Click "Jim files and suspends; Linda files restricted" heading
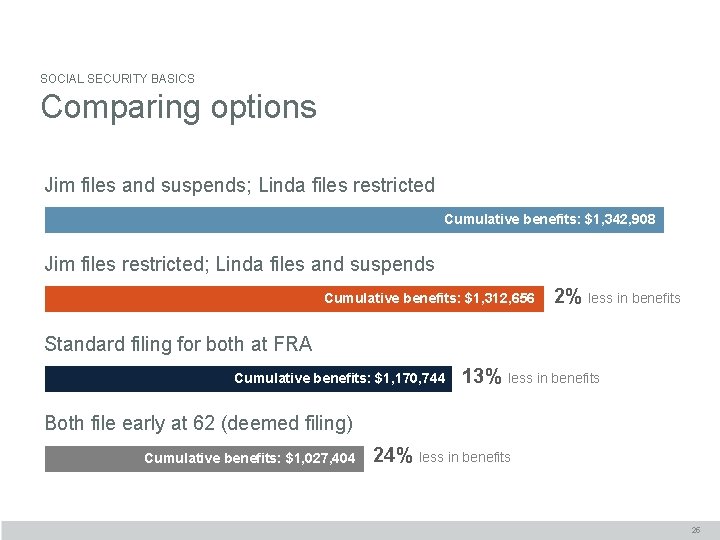The height and width of the screenshot is (540, 720). (x=240, y=185)
